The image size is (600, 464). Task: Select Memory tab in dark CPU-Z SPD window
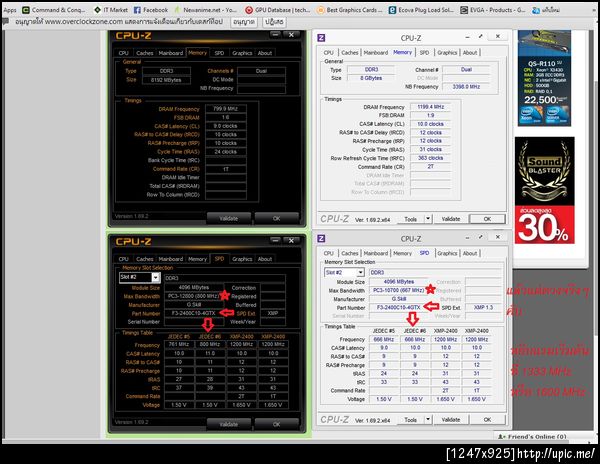[x=197, y=259]
